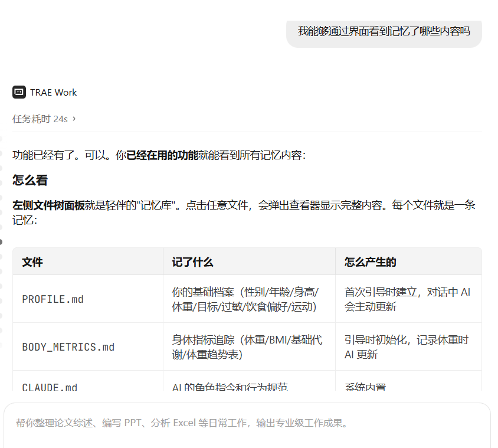Click the 引导时初始化 origin cell
The width and height of the screenshot is (498, 448).
pos(408,346)
